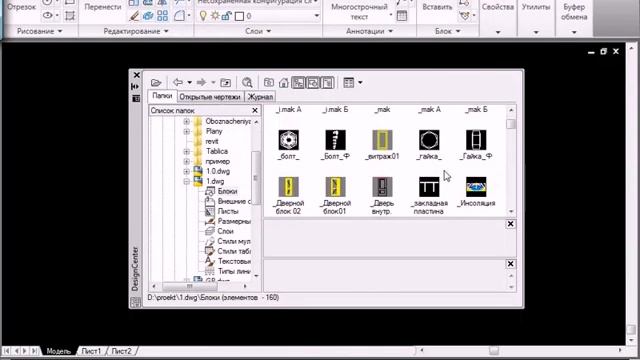Select the _гайка_ block thumbnail
Viewport: 640px width, 360px height.
(x=429, y=140)
